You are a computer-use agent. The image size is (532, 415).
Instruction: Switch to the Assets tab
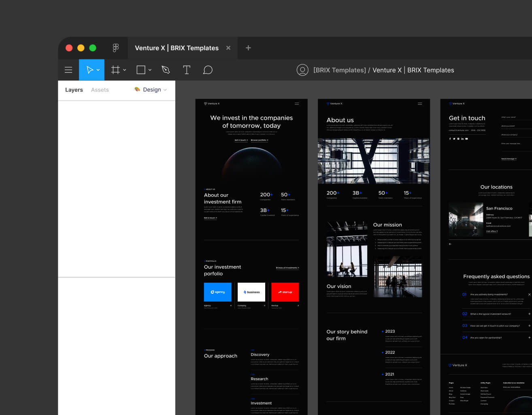pyautogui.click(x=100, y=90)
